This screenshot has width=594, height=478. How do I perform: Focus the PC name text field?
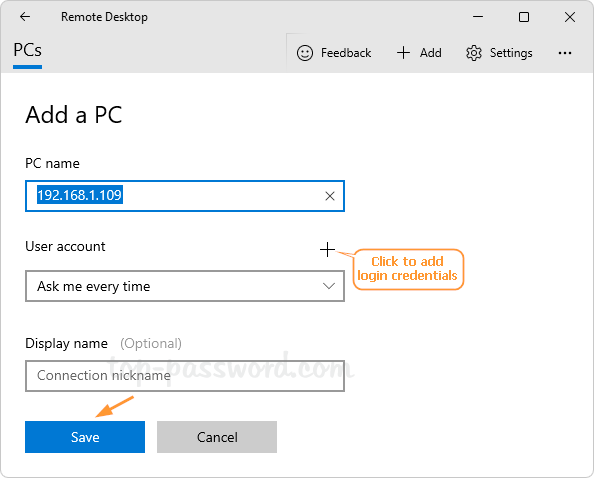185,196
